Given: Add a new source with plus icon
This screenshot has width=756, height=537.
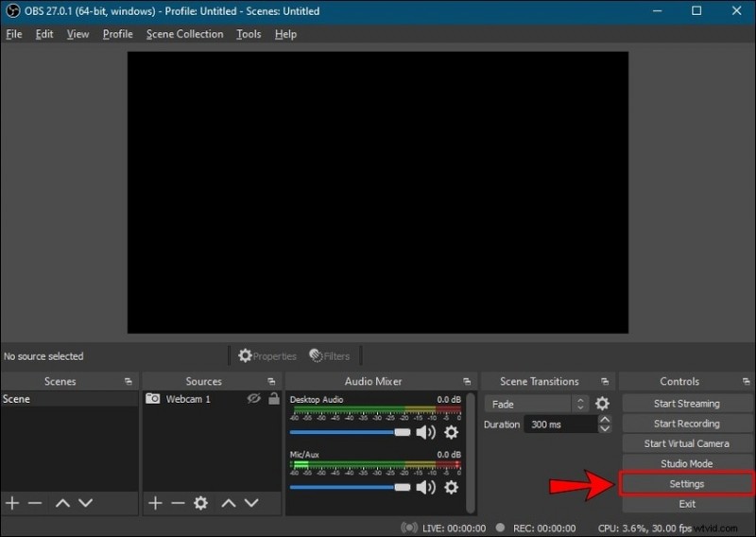Looking at the screenshot, I should coord(156,503).
